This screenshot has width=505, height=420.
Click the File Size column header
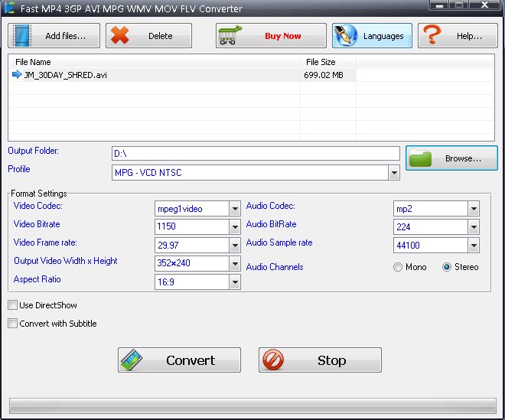coord(327,62)
